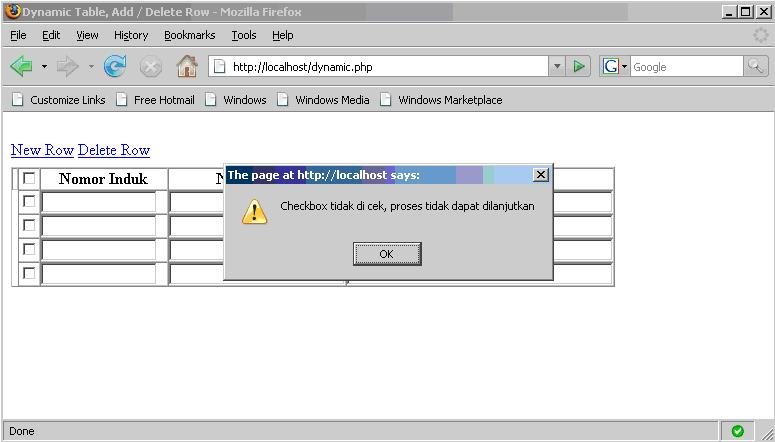Click first row Nomor Induk input field
The width and height of the screenshot is (775, 442).
click(x=99, y=203)
